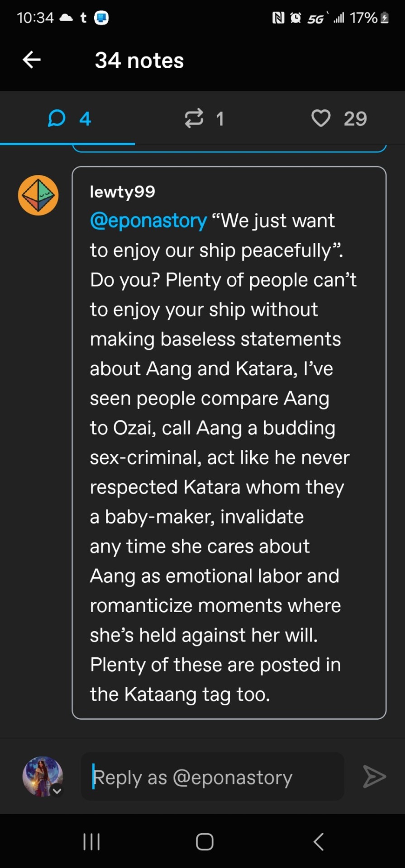Send the reply with arrow icon

[374, 777]
